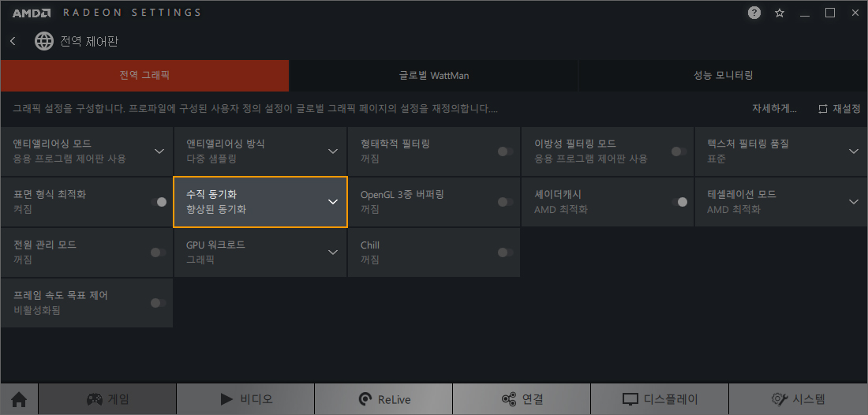The image size is (868, 415).
Task: Select the 전역 그래픽 tab
Action: click(x=144, y=75)
